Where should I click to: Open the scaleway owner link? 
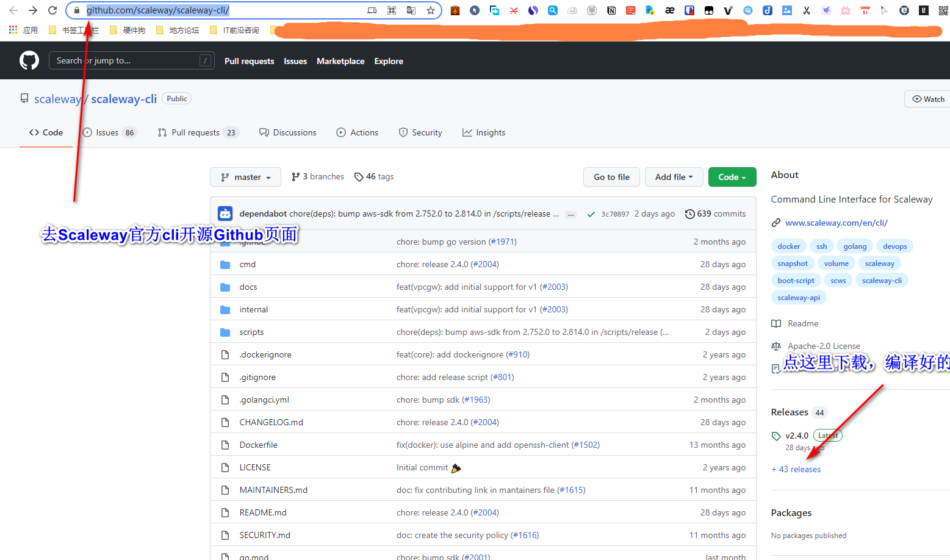point(57,99)
